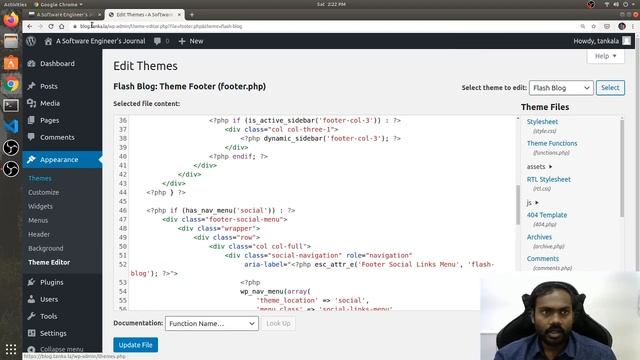Open A Software Engineer's Journal site link
Image resolution: width=640 pixels, height=360 pixels.
[x=95, y=41]
